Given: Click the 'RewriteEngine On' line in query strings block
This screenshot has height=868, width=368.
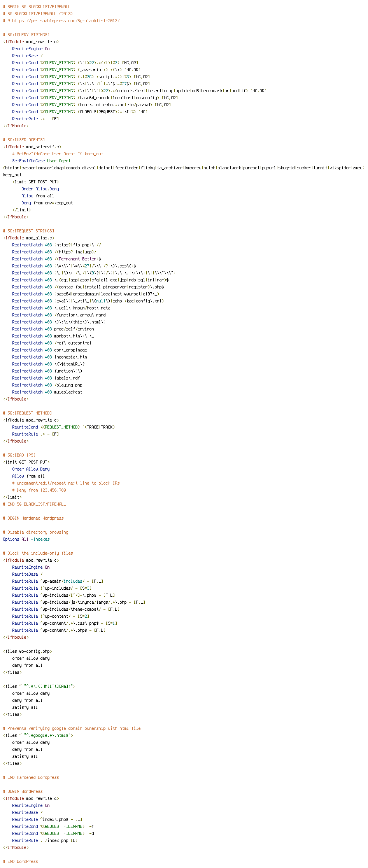Looking at the screenshot, I should tap(31, 49).
